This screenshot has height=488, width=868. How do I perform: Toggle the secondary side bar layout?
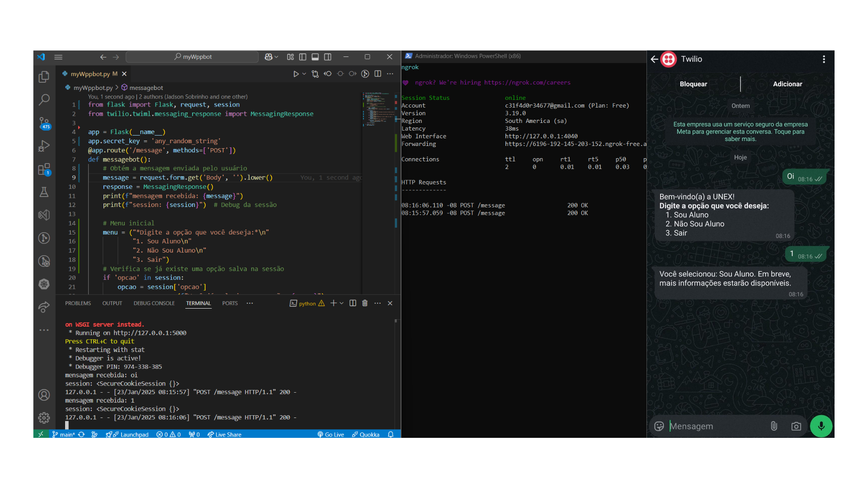pos(328,57)
